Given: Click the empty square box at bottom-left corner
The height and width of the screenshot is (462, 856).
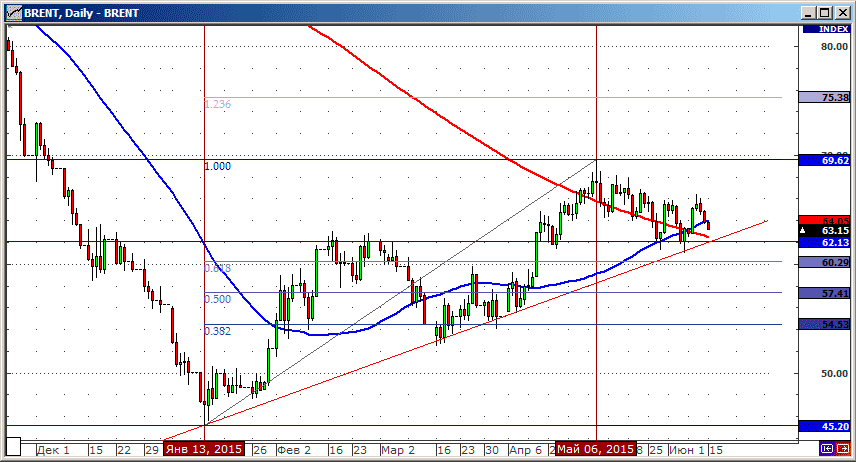Looking at the screenshot, I should point(13,446).
